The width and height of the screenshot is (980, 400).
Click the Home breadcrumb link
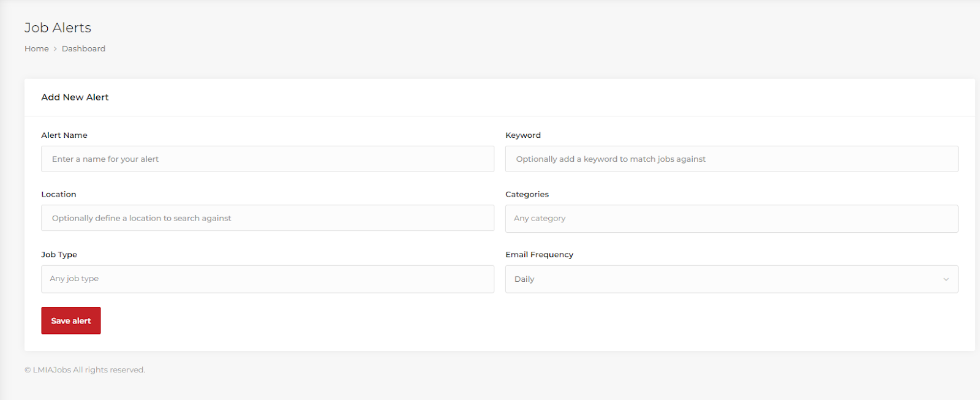[x=36, y=48]
